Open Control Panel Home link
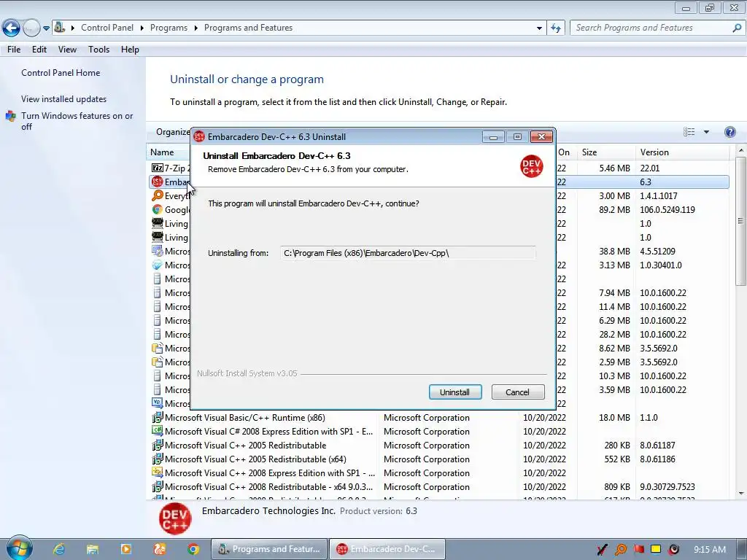Screen dimensions: 747x560 point(61,73)
